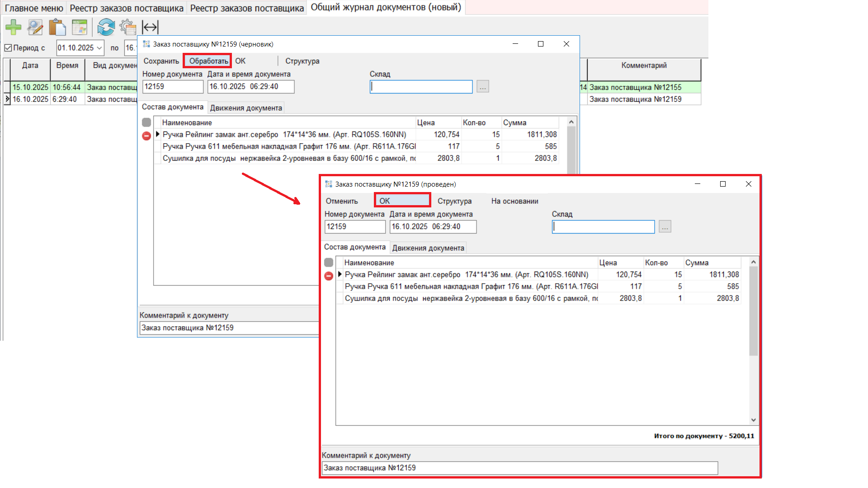Open Склад ellipsis picker in draft order
The height and width of the screenshot is (488, 868).
[x=482, y=87]
